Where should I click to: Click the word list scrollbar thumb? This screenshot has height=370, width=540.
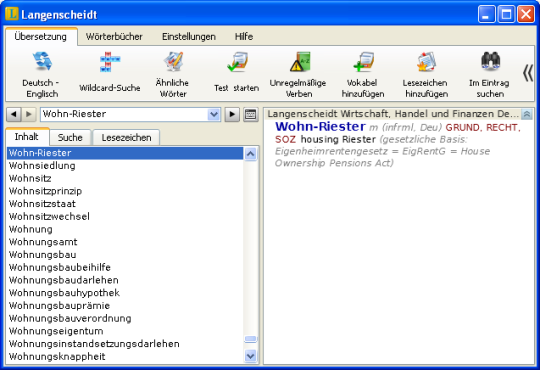click(250, 339)
